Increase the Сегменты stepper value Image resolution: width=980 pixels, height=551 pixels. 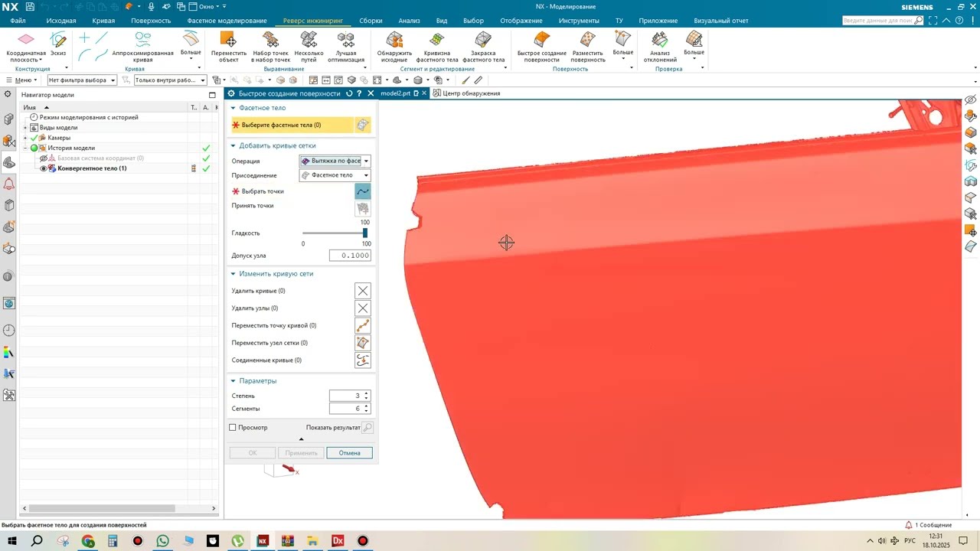[x=367, y=406]
